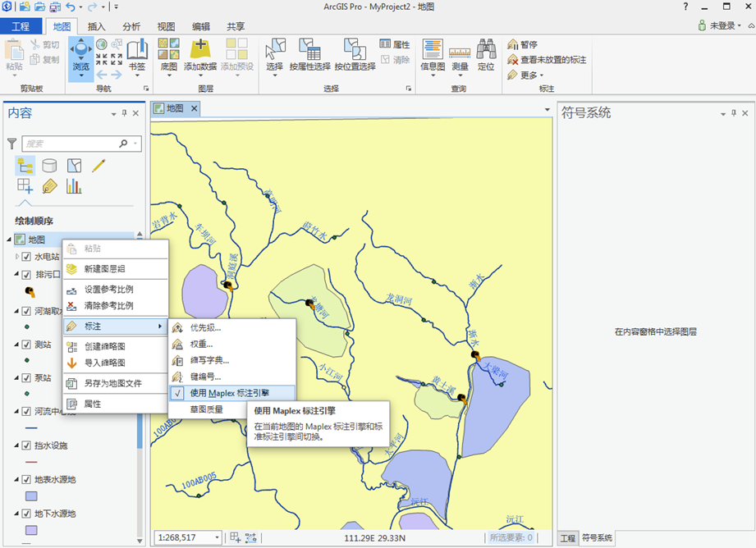This screenshot has height=548, width=756.
Task: Click the filter funnel icon in 内容 pane
Action: [12, 143]
